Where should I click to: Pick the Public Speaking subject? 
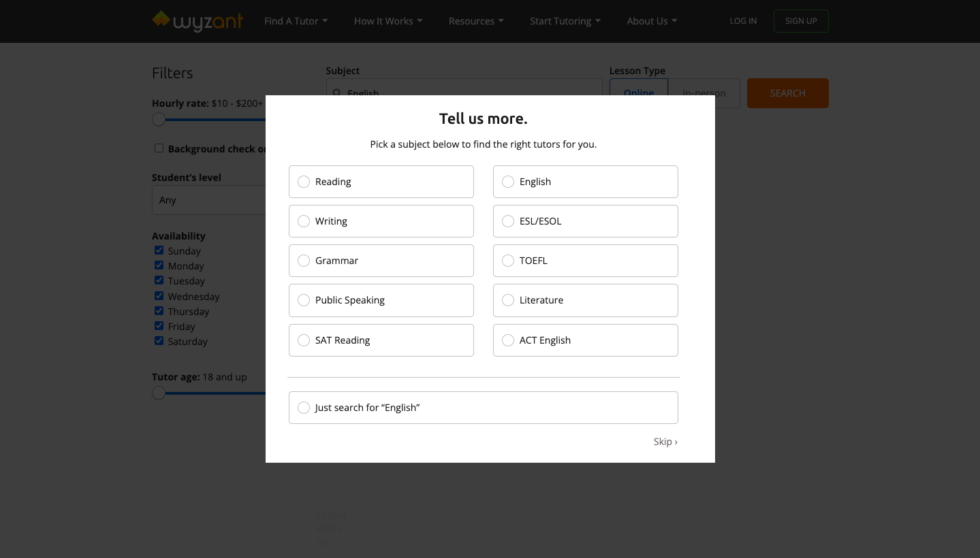pos(304,300)
